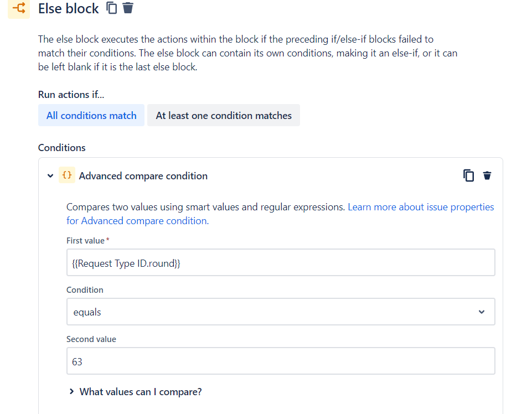This screenshot has width=532, height=414.
Task: Click the Else block heading
Action: pos(69,8)
